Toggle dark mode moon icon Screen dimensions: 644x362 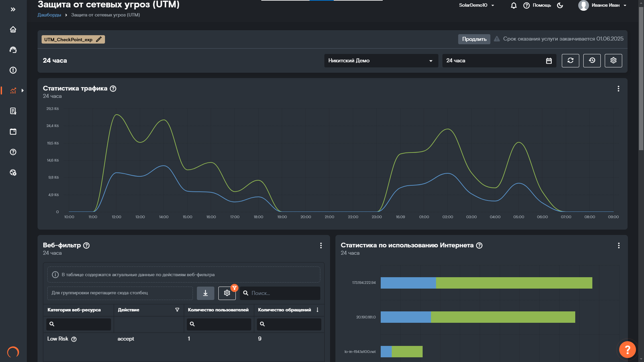560,5
